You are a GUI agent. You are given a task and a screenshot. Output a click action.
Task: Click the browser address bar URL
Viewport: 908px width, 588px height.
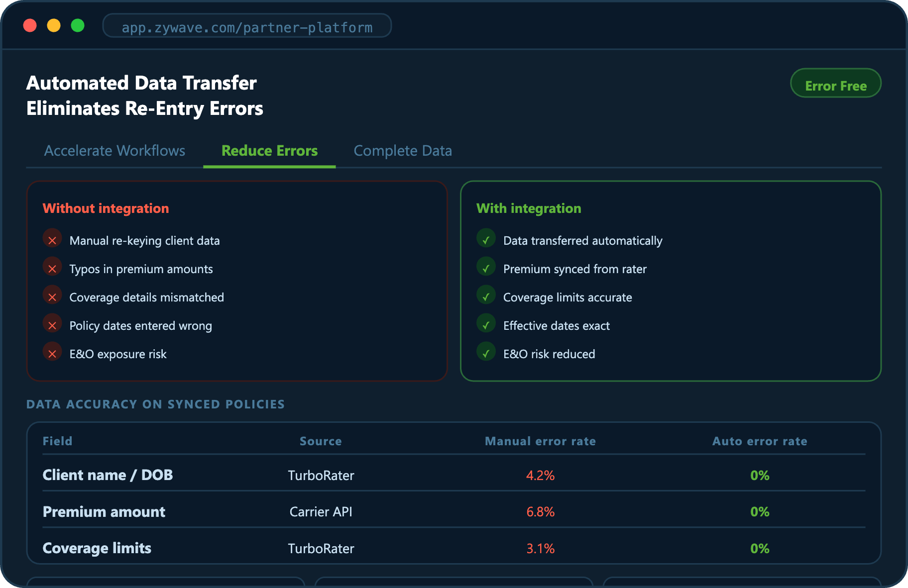point(247,27)
